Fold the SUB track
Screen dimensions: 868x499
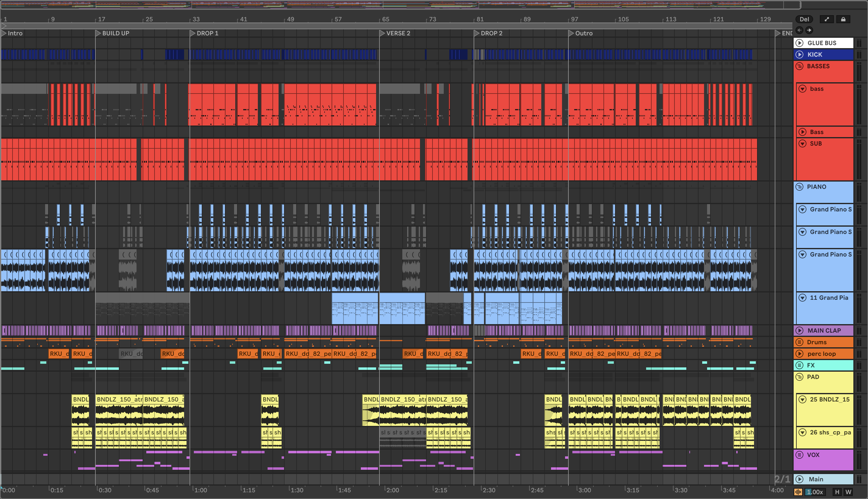click(802, 143)
